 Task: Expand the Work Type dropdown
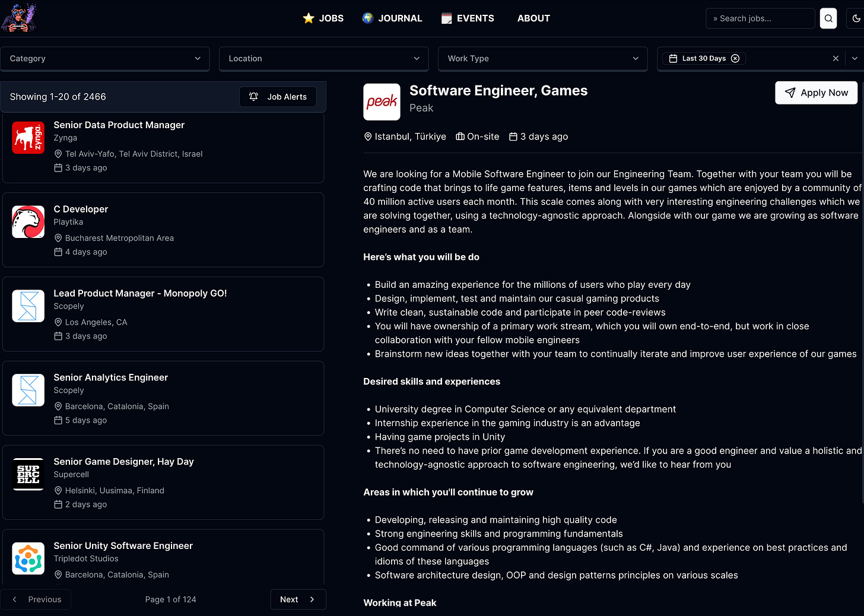pyautogui.click(x=543, y=58)
